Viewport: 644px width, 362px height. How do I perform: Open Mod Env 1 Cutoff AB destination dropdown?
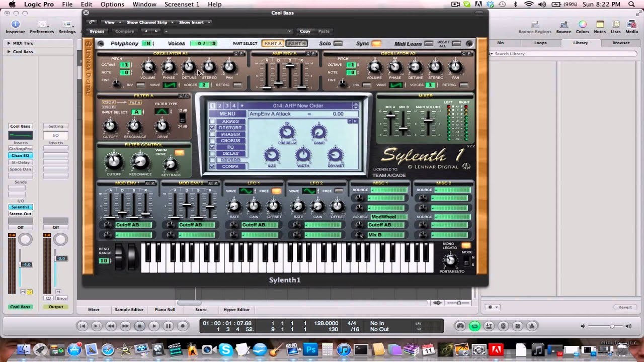tap(133, 225)
